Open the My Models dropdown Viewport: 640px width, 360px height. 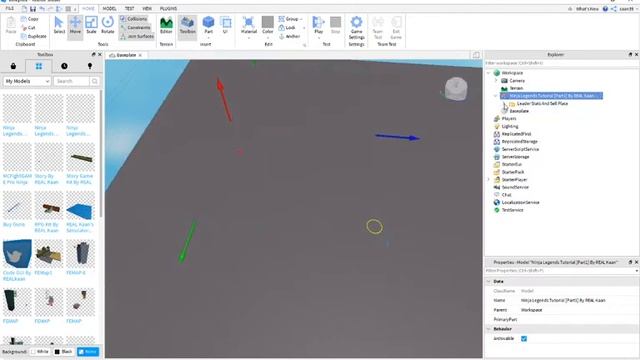27,81
